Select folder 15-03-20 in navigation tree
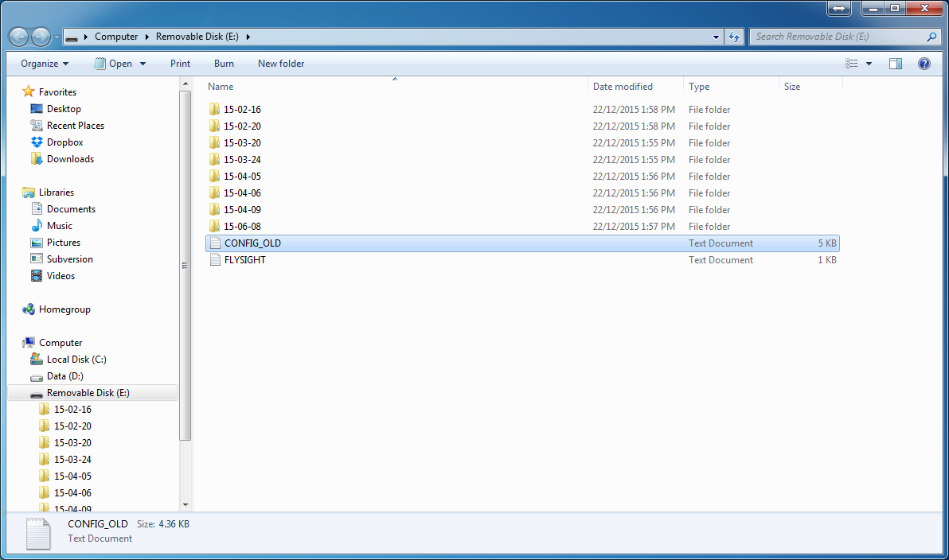The image size is (949, 560). coord(72,443)
